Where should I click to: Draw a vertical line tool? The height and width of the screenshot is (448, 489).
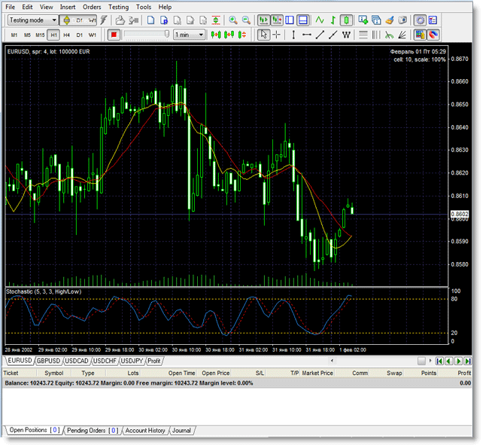click(293, 35)
